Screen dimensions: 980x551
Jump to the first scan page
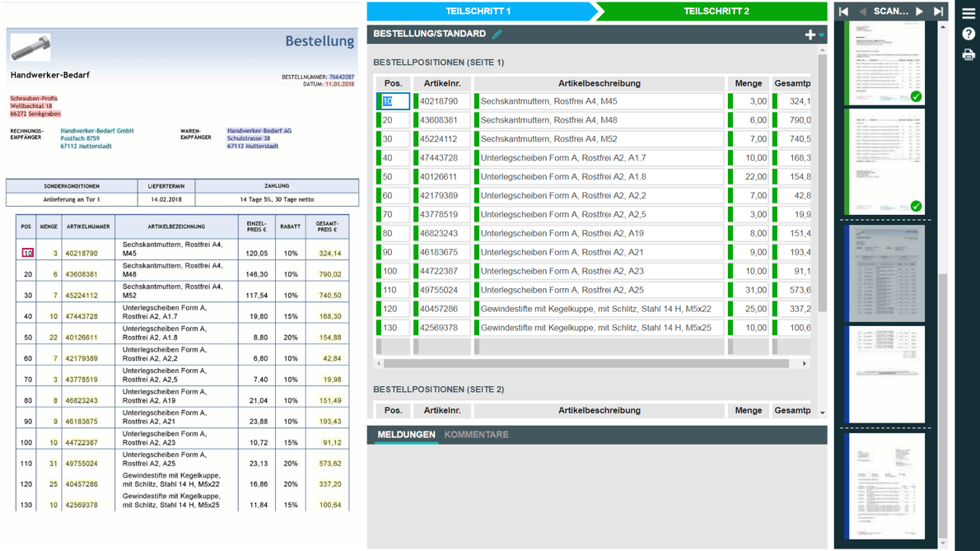pyautogui.click(x=842, y=12)
